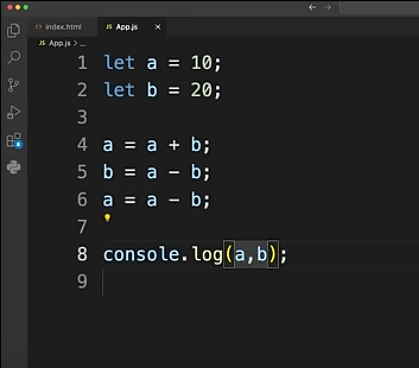Go back using the navigation arrow
The image size is (419, 368).
(x=312, y=7)
